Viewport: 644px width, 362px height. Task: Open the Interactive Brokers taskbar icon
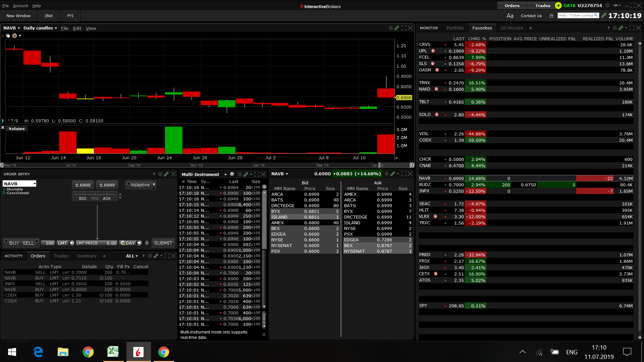click(x=138, y=352)
